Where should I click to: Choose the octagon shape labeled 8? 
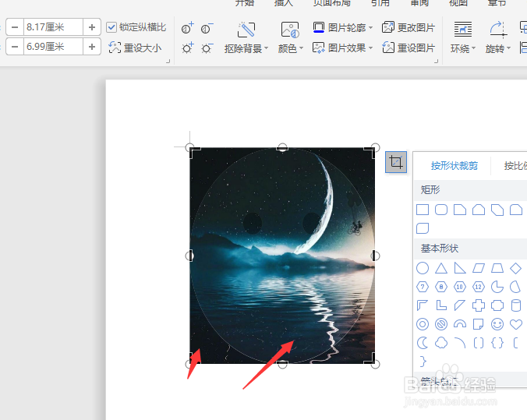click(441, 287)
